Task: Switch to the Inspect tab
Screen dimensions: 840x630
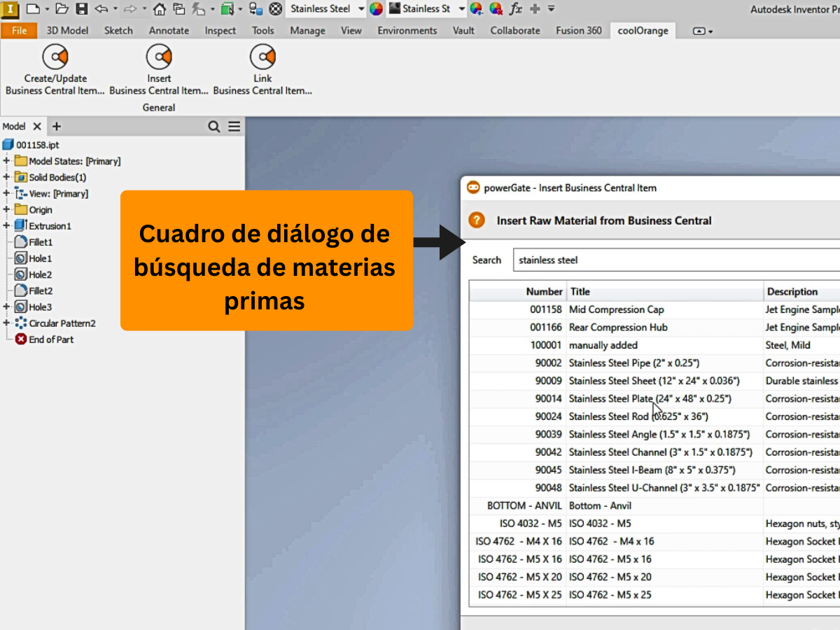Action: 220,31
